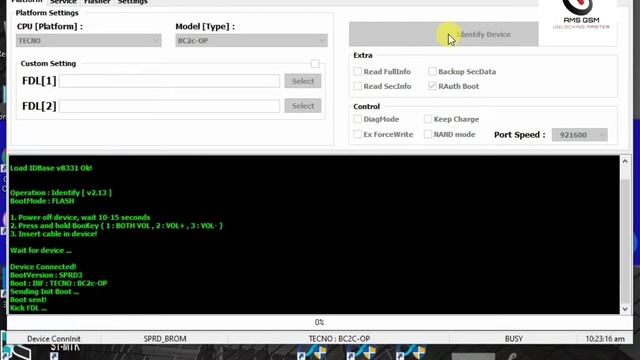Click the 'Port Speed :' label
This screenshot has width=640, height=360.
coord(520,135)
